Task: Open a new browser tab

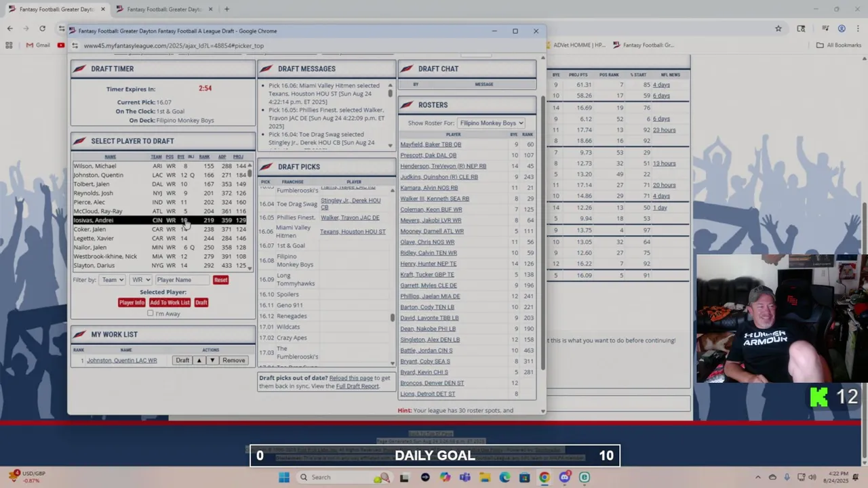Action: [226, 9]
